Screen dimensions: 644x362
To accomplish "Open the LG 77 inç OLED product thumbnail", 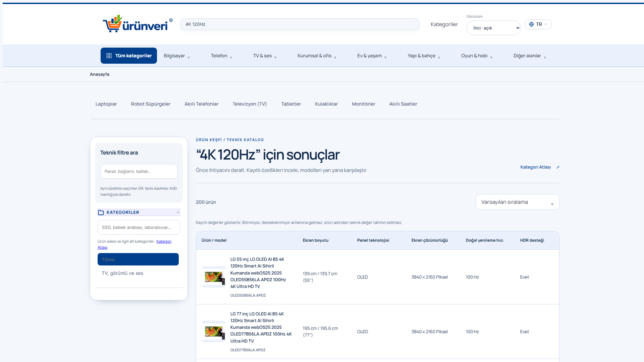I will tap(214, 331).
